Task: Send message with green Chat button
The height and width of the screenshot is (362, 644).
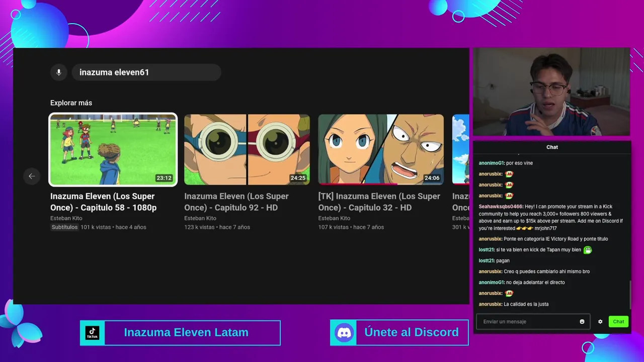Action: (618, 322)
